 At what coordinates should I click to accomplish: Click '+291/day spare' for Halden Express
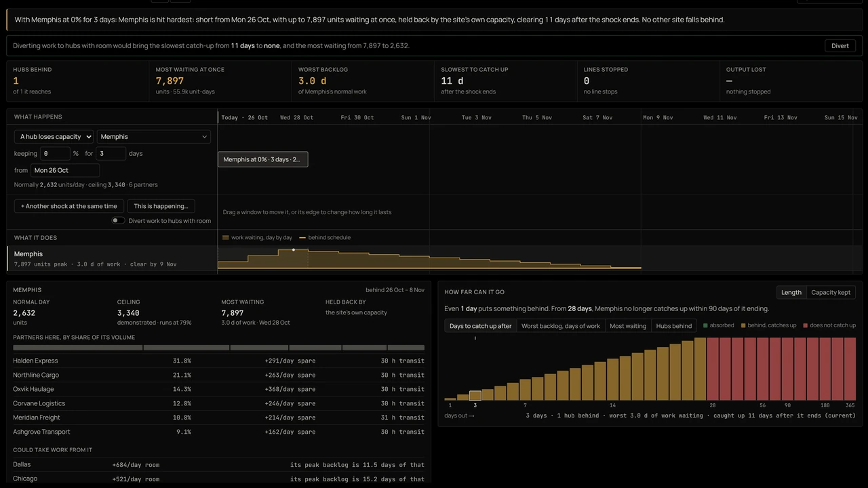290,361
